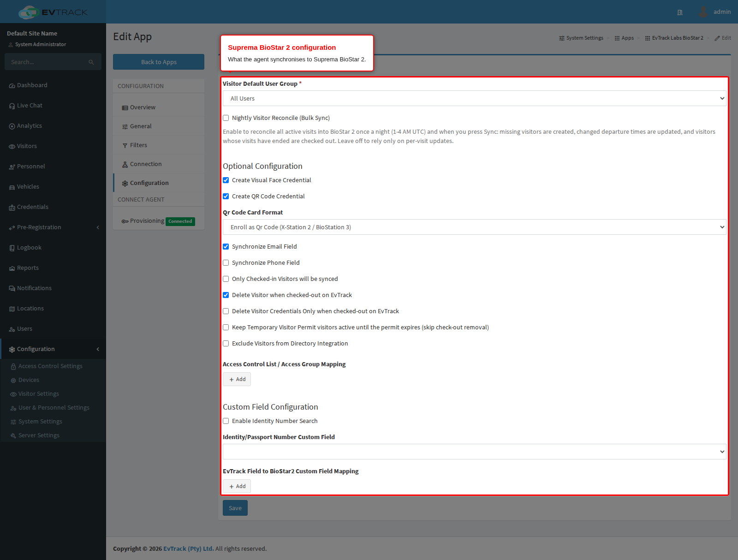738x560 pixels.
Task: Open Dashboard from the sidebar icon
Action: [12, 86]
